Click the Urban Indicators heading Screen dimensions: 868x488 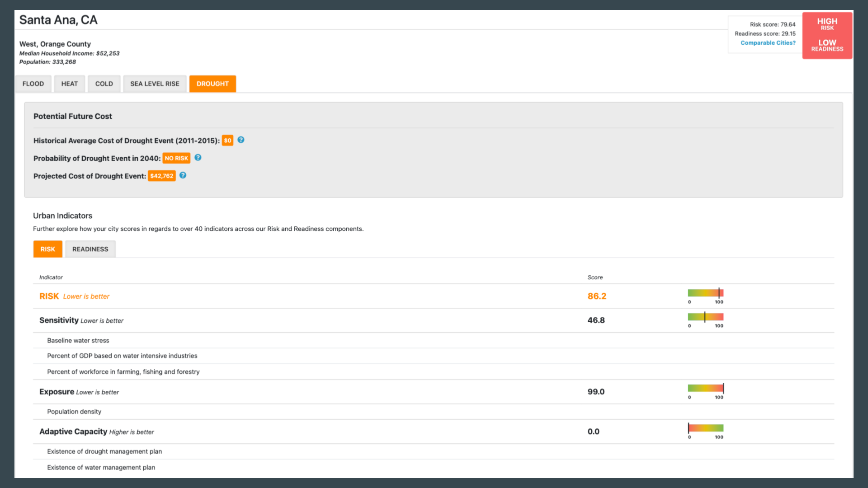pyautogui.click(x=62, y=216)
